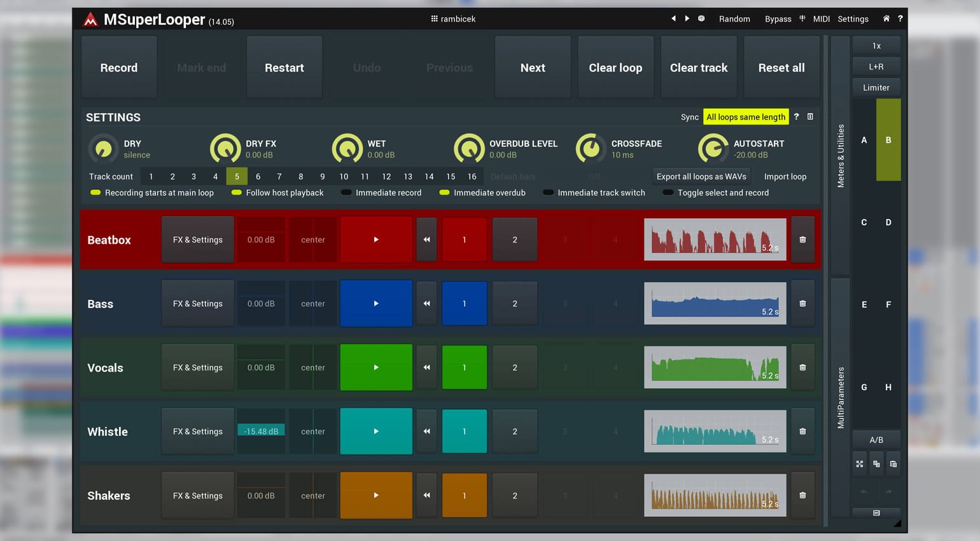Click the Restart button
980x541 pixels.
(x=284, y=67)
